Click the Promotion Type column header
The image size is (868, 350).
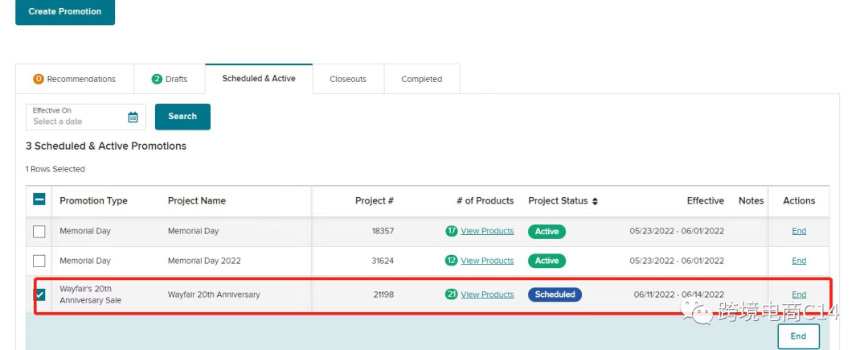coord(93,200)
